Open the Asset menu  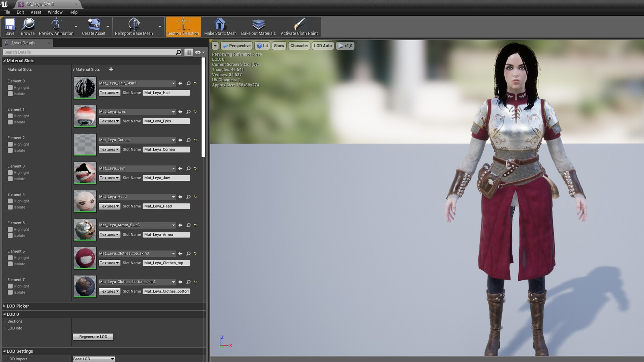click(36, 12)
